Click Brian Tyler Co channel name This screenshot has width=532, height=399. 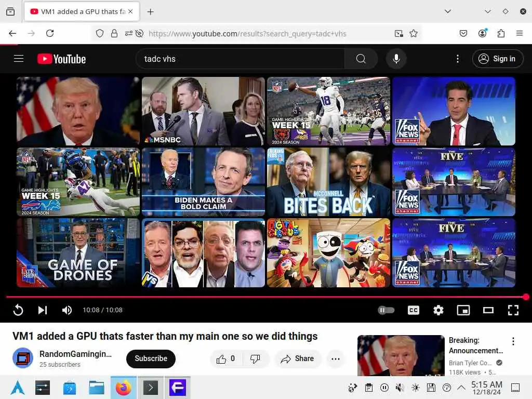click(x=470, y=363)
